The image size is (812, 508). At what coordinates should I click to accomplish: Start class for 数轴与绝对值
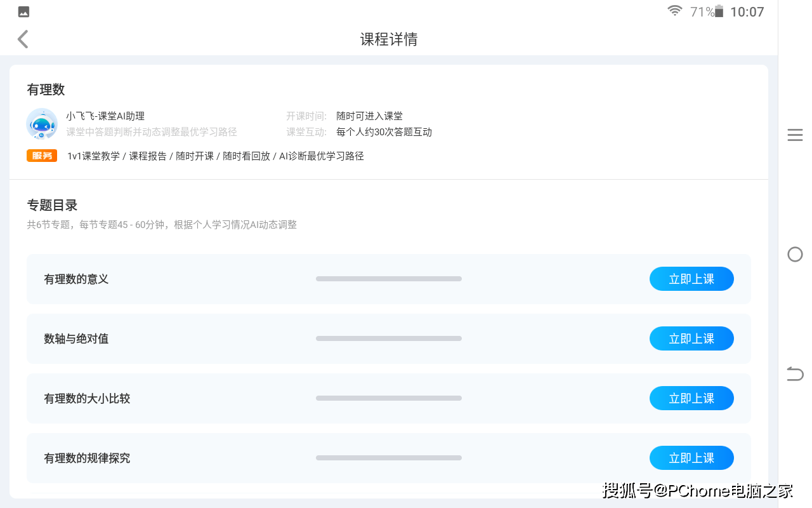[691, 338]
